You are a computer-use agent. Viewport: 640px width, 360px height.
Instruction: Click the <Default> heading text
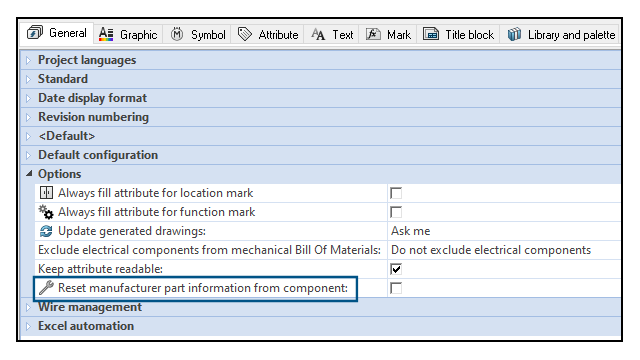(x=67, y=136)
